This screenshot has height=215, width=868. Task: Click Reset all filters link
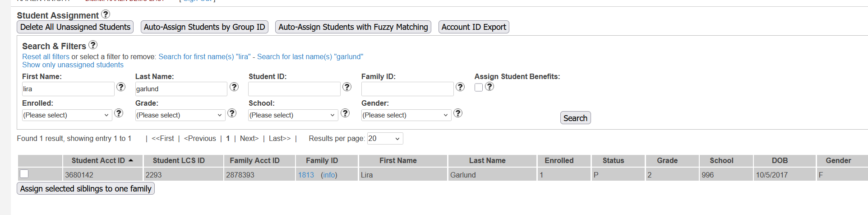pyautogui.click(x=46, y=57)
